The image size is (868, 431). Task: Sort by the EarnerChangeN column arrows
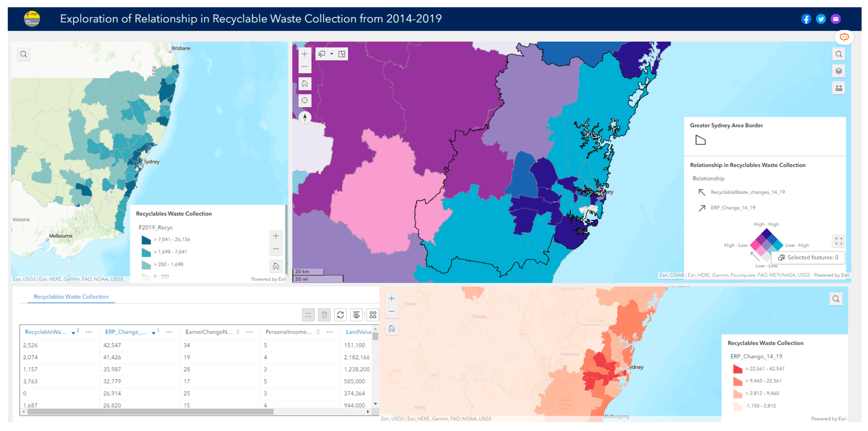238,332
